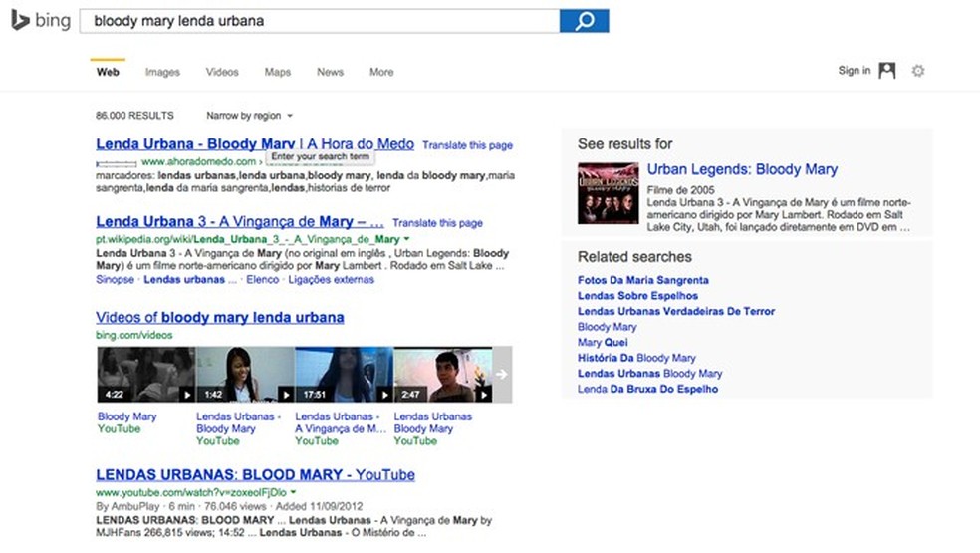Expand the Narrow by region dropdown
Screen dimensions: 980x553
(249, 116)
